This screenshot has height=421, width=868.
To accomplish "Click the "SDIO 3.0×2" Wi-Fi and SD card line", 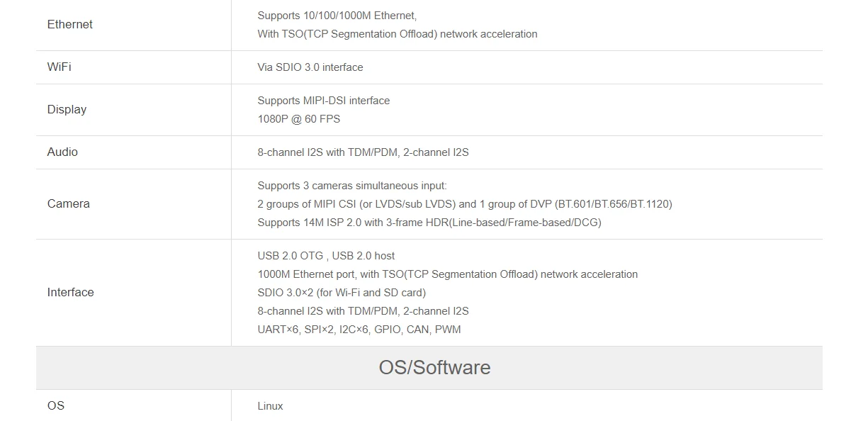I will [x=342, y=293].
